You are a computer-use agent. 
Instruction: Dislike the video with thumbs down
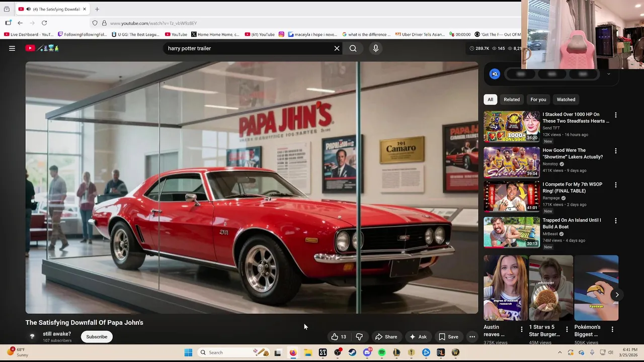pos(359,337)
